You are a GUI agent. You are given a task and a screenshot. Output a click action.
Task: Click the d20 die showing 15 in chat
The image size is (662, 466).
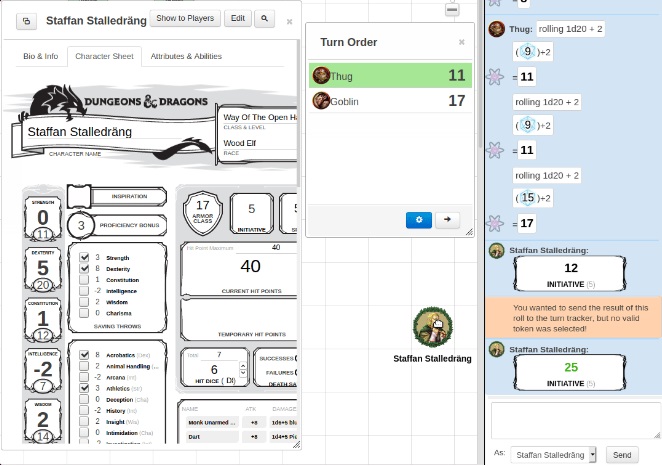point(528,198)
